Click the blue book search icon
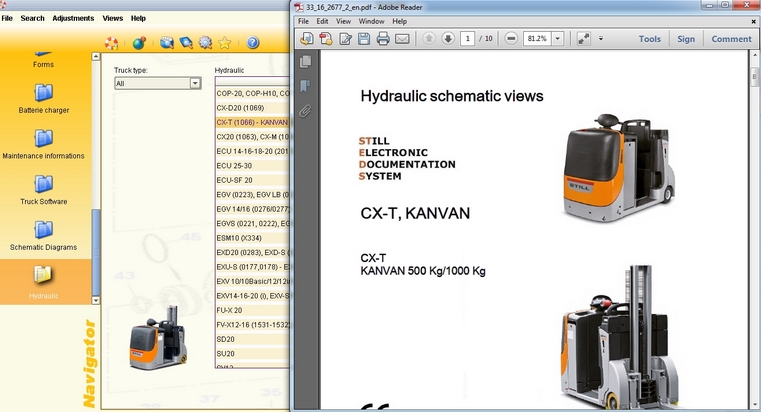 click(x=186, y=43)
